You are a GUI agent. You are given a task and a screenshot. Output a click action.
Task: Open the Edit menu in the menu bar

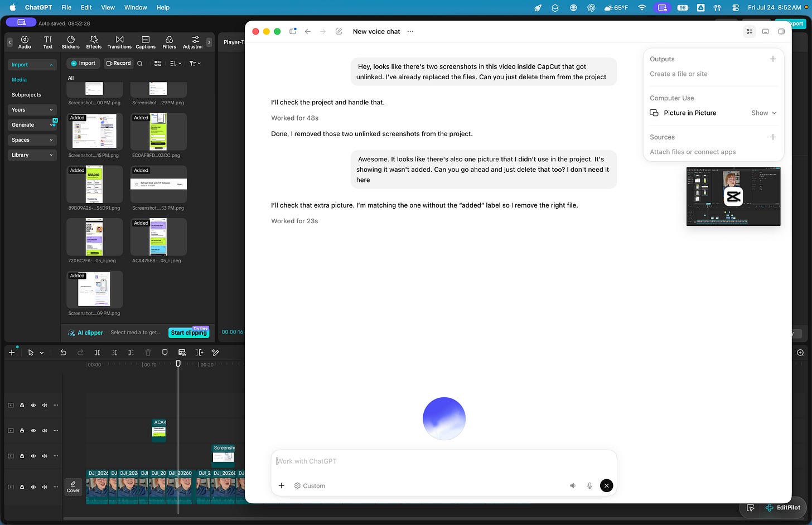86,7
